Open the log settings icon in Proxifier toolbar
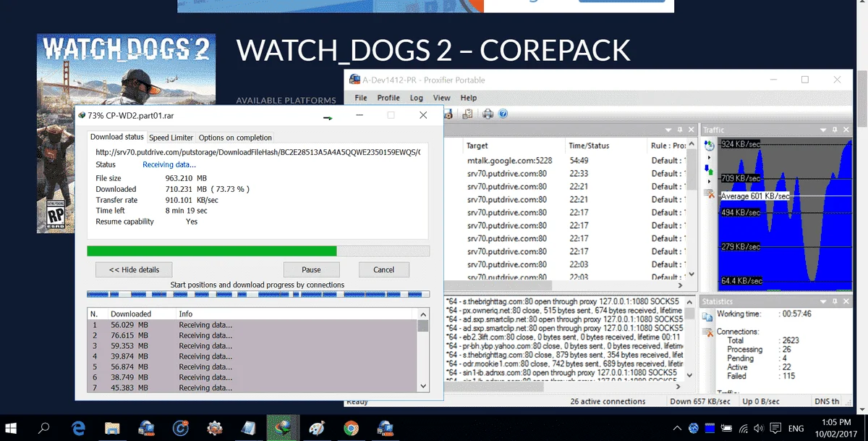The image size is (868, 441). (468, 114)
